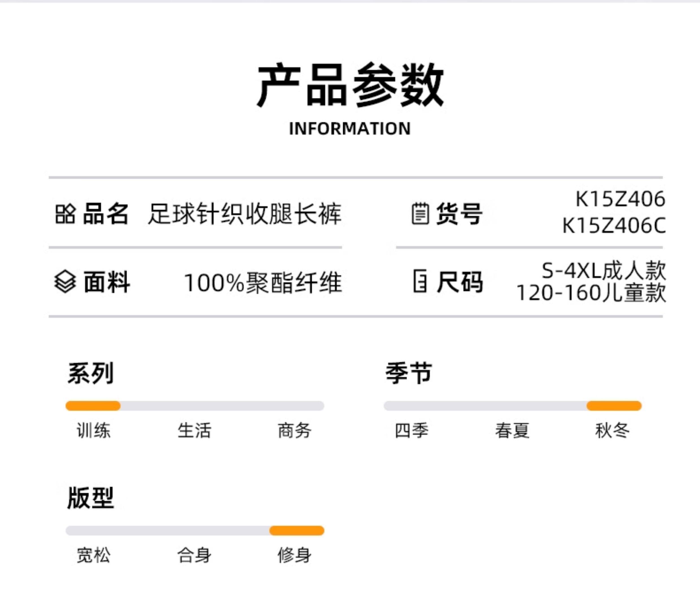Click the stacked layers icon beside 面料
The height and width of the screenshot is (593, 700).
65,282
